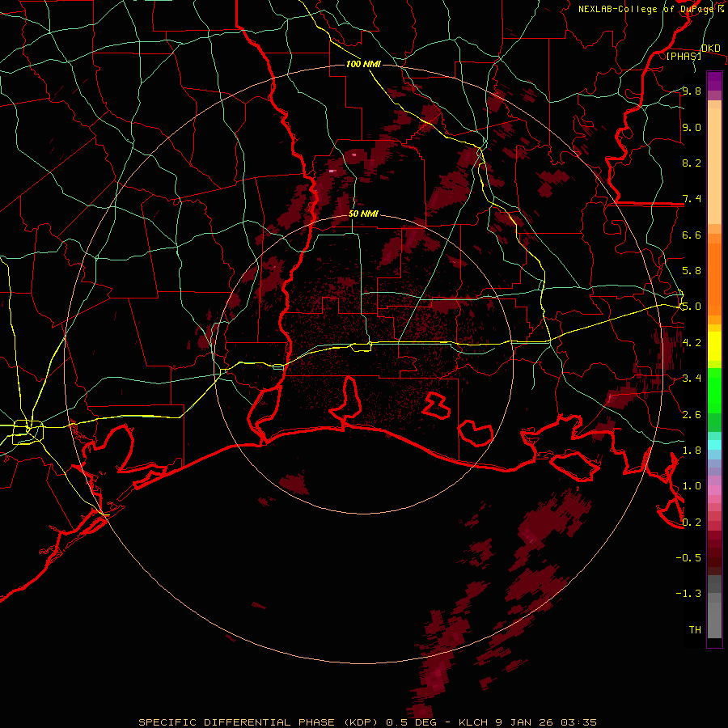Click the "TH" threshold label on scale
Screen dimensions: 728x728
695,630
